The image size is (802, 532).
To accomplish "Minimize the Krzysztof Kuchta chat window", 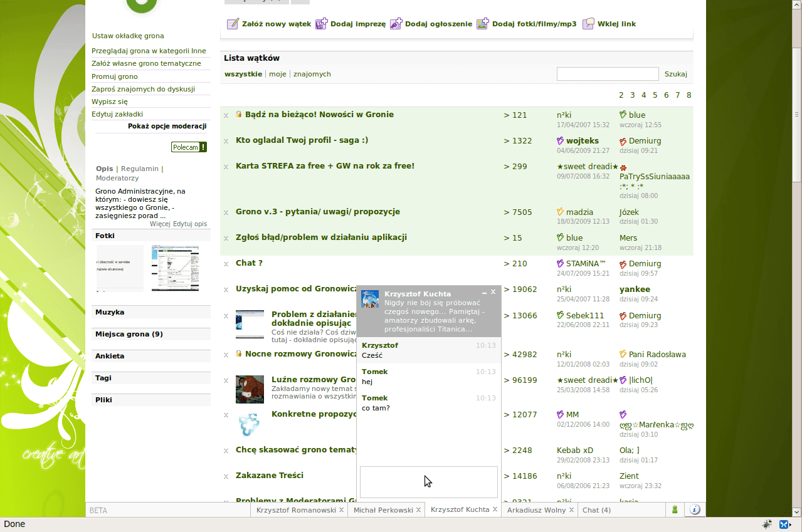I will [484, 293].
